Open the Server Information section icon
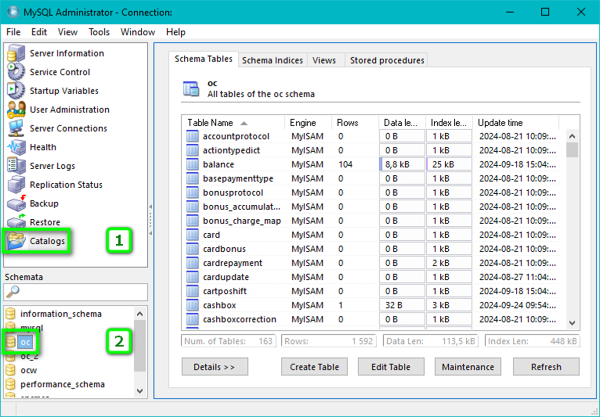 point(16,53)
